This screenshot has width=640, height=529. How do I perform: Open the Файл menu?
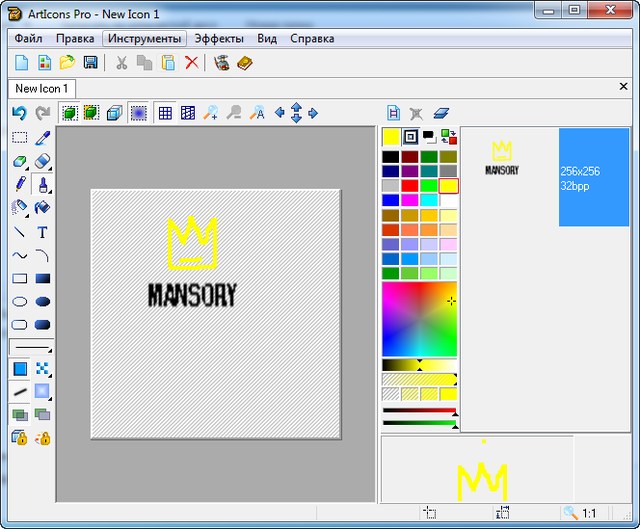point(28,39)
